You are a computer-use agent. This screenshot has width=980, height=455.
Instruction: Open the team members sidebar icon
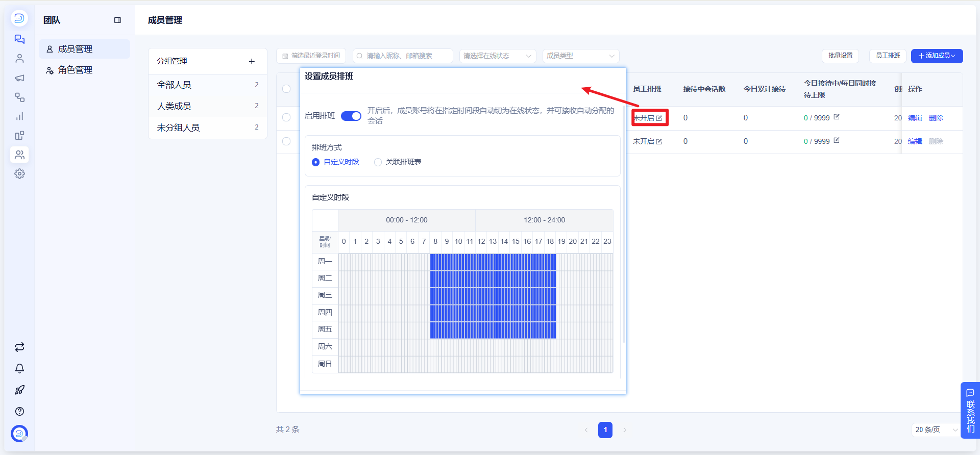[19, 155]
